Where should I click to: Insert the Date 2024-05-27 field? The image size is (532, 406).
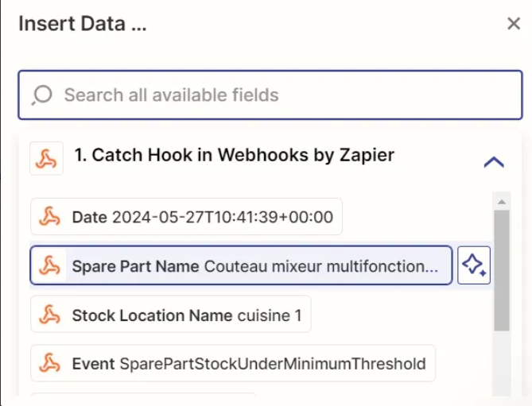[x=186, y=217]
